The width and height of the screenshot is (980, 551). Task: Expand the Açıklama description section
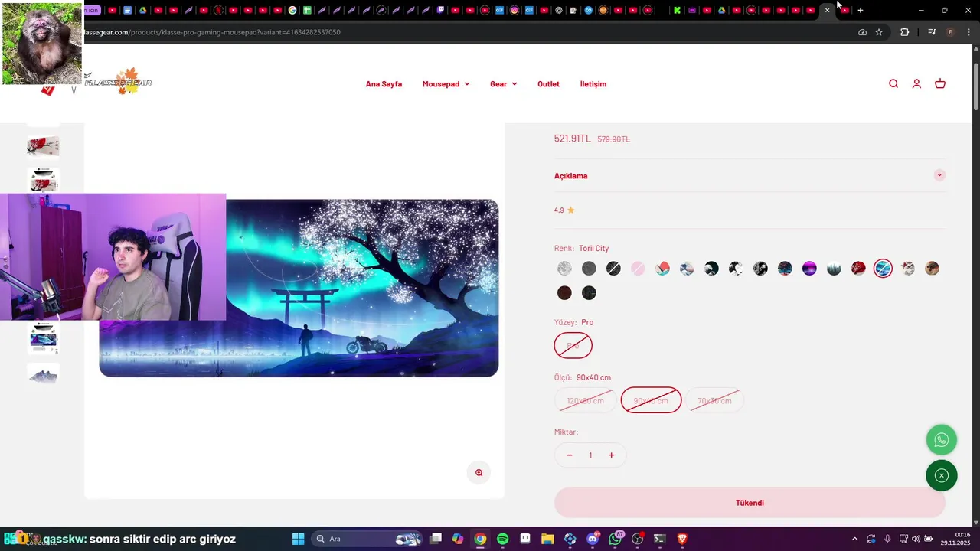point(750,175)
